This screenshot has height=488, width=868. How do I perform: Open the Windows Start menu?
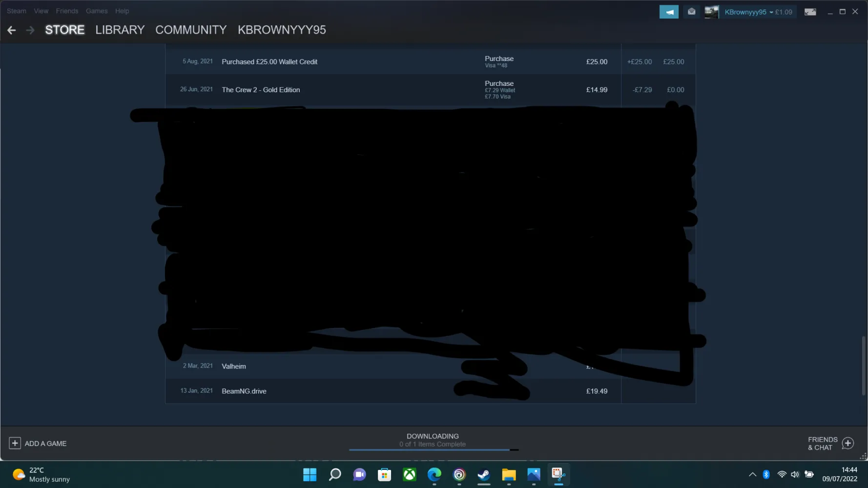310,475
